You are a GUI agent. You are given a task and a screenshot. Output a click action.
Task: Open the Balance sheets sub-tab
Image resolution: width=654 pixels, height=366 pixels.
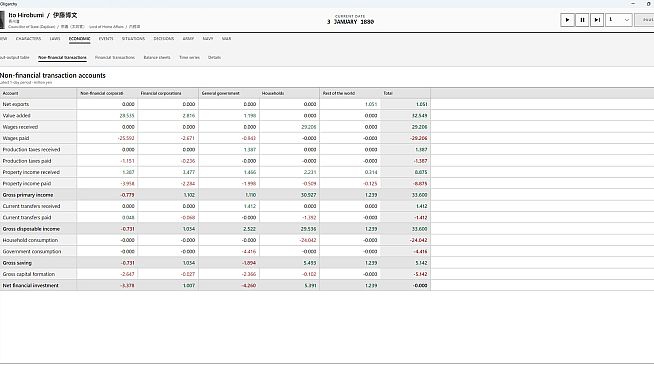click(157, 58)
